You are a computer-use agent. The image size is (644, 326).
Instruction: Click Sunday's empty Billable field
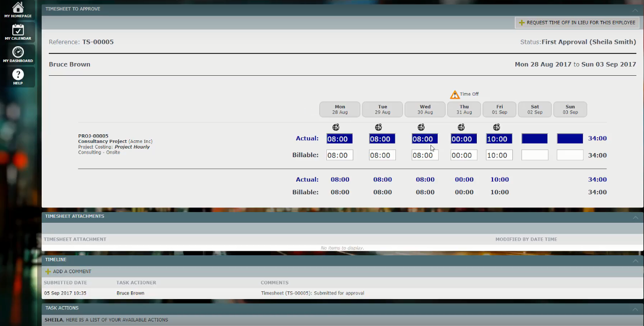[570, 155]
